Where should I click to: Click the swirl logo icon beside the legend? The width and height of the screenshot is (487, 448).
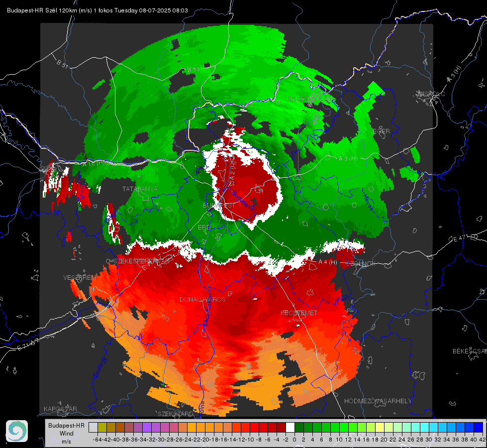pos(17,431)
